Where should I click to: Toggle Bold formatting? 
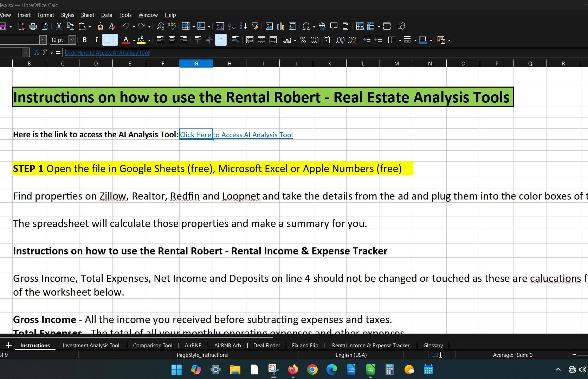(84, 40)
